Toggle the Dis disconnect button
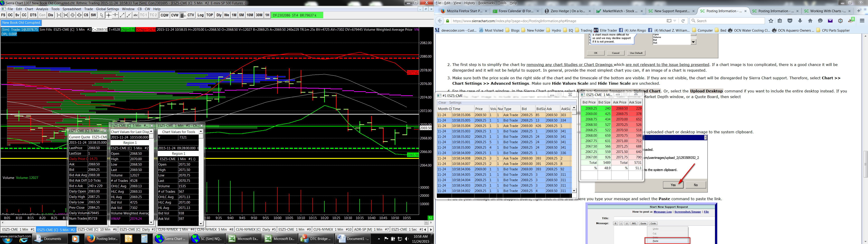868x244 pixels. point(51,15)
